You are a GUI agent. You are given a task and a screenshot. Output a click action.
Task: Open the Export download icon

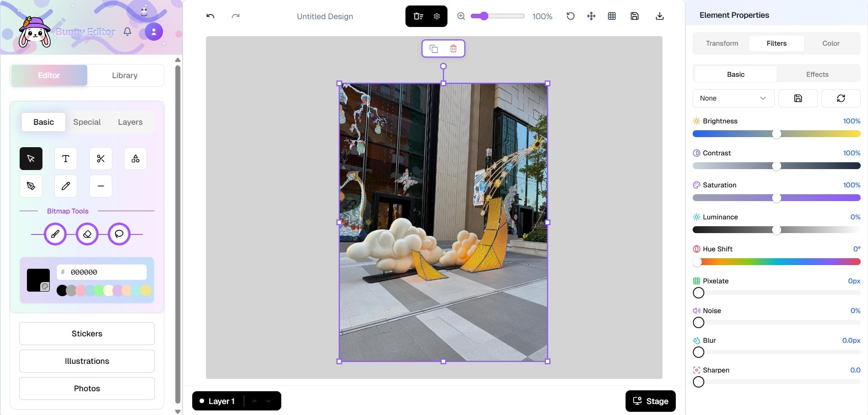point(659,16)
